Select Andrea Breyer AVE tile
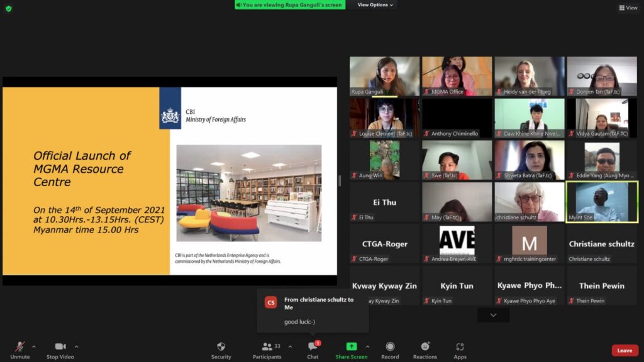This screenshot has height=362, width=644. [457, 243]
